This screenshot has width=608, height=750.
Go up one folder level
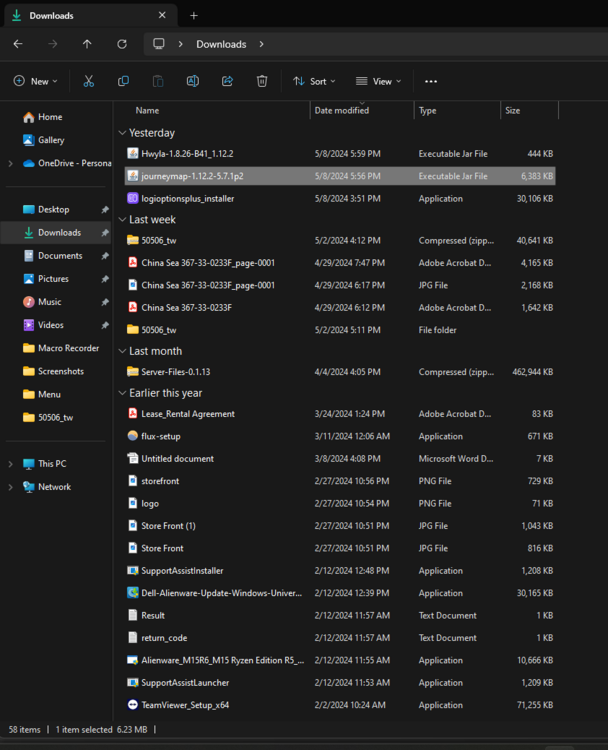pos(87,44)
